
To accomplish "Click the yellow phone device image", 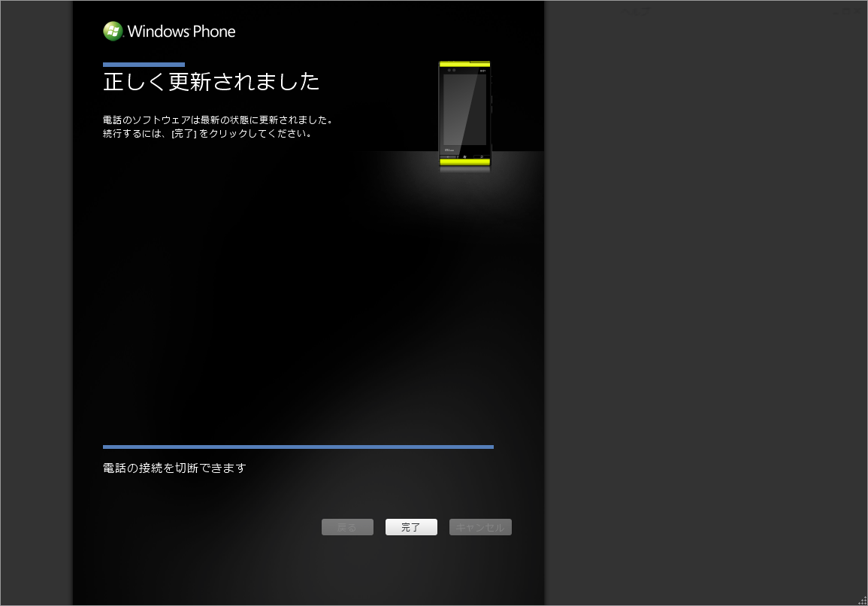I will (x=464, y=113).
